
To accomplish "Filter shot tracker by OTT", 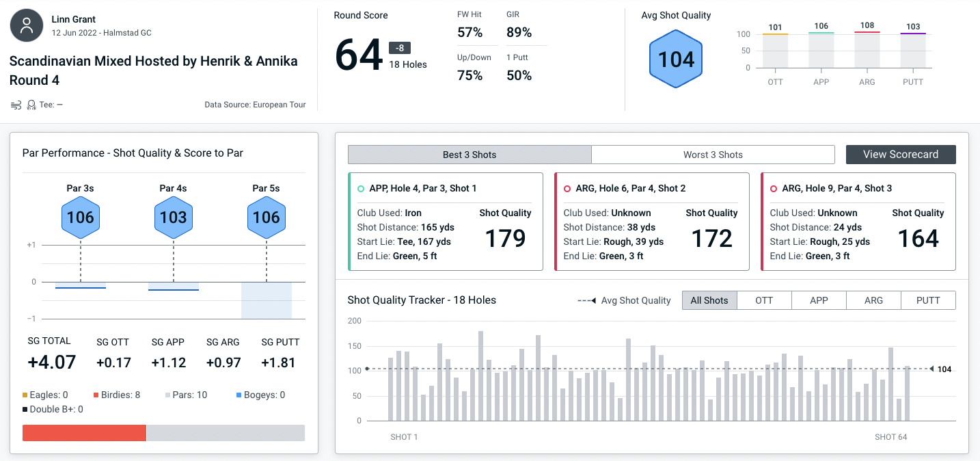I will pos(764,300).
